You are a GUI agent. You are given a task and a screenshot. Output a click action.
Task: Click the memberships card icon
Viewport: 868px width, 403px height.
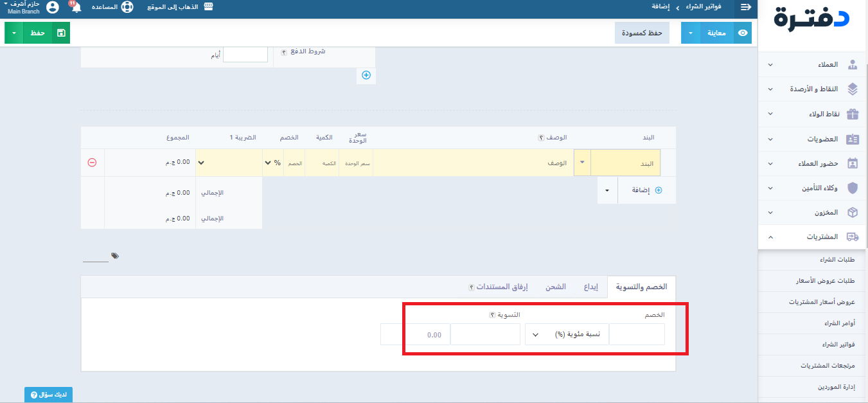click(x=853, y=139)
